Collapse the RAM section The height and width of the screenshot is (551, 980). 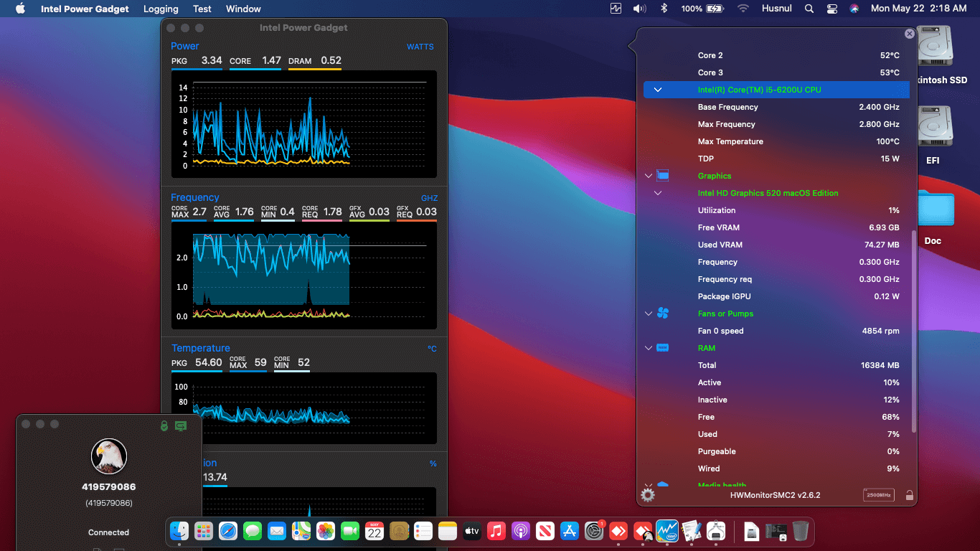[649, 348]
